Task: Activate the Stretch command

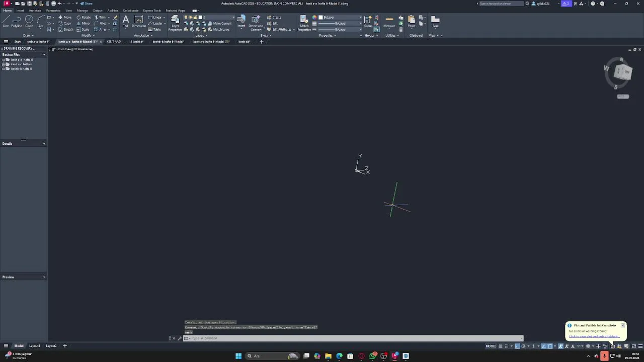Action: [66, 29]
